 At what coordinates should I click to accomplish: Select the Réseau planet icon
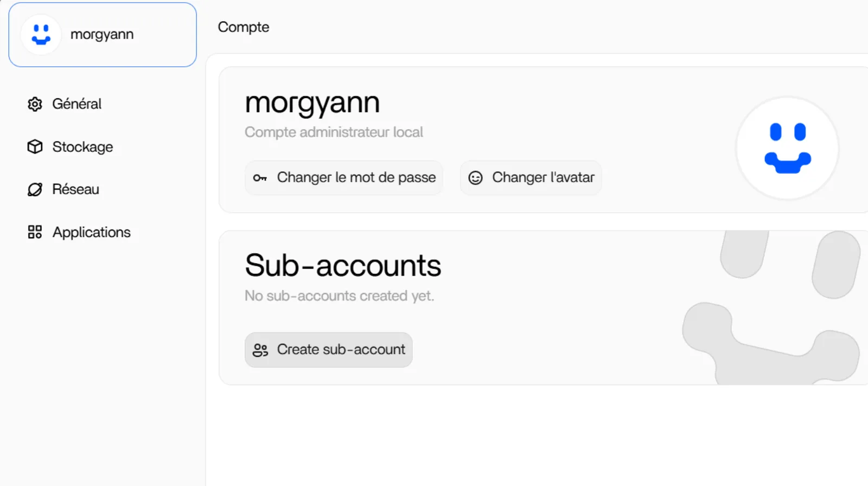coord(34,189)
